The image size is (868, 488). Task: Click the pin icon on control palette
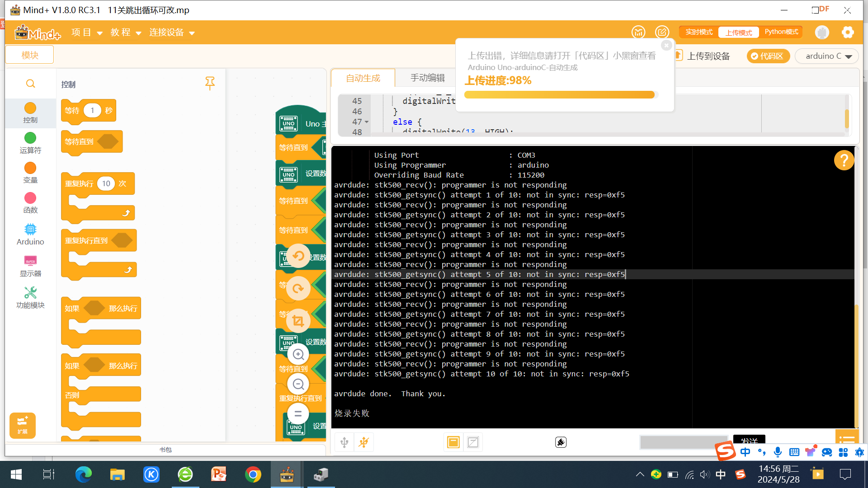point(210,83)
